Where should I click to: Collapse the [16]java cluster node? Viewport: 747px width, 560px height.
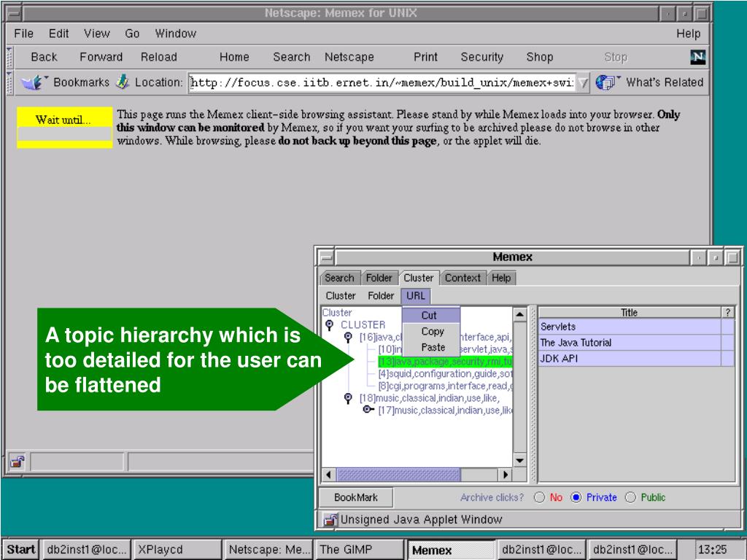coord(348,337)
